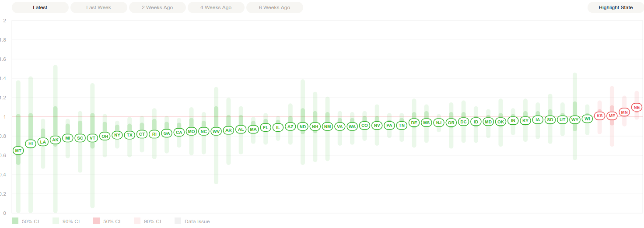This screenshot has height=228, width=644.
Task: Click the ND state marker
Action: [x=302, y=126]
